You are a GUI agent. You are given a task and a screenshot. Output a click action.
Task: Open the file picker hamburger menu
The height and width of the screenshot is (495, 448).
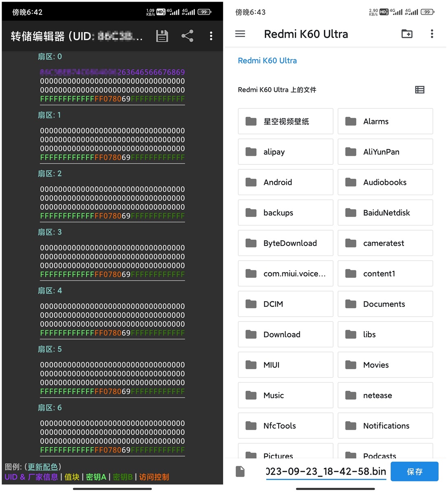pos(240,34)
